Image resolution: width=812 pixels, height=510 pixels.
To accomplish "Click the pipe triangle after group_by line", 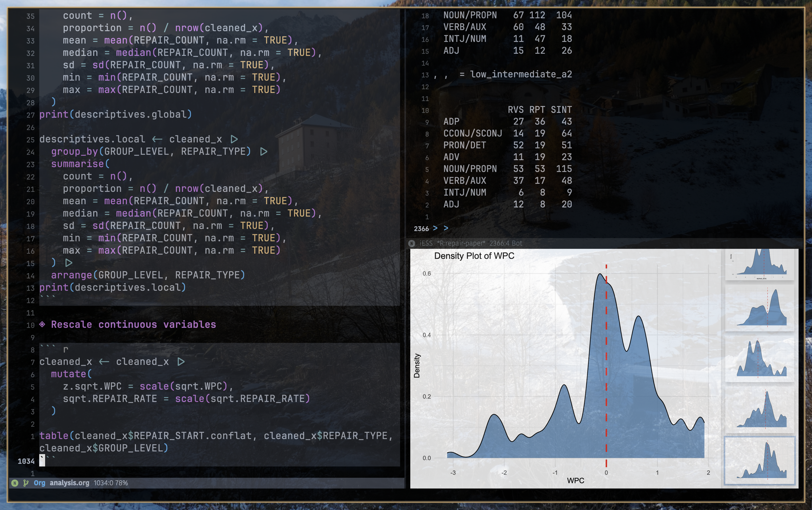I will (x=264, y=152).
